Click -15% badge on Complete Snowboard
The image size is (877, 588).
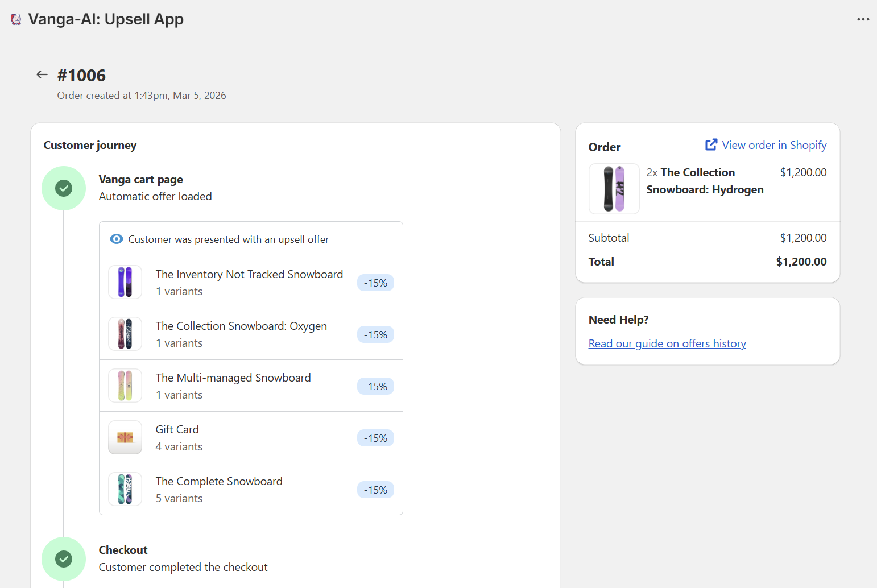coord(375,490)
